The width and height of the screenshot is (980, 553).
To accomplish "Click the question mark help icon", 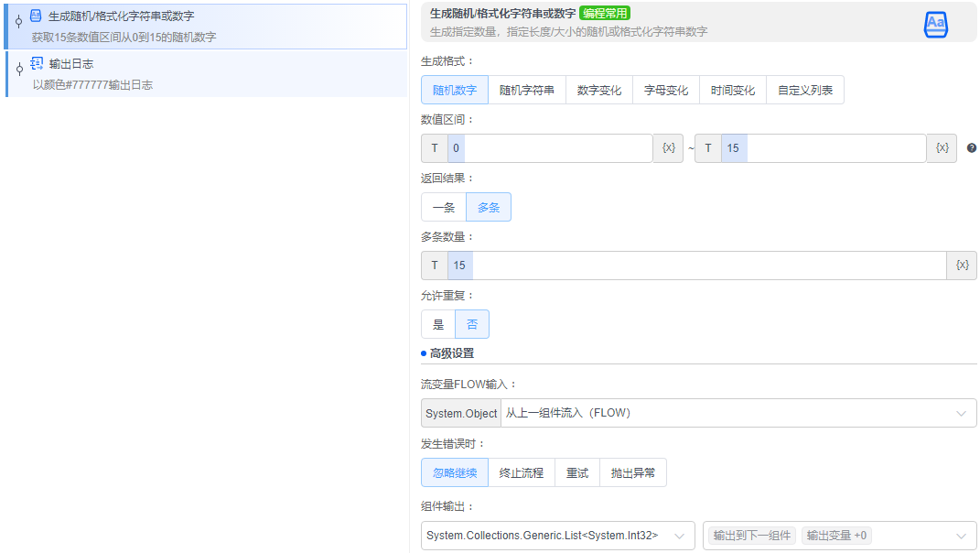I will point(971,147).
